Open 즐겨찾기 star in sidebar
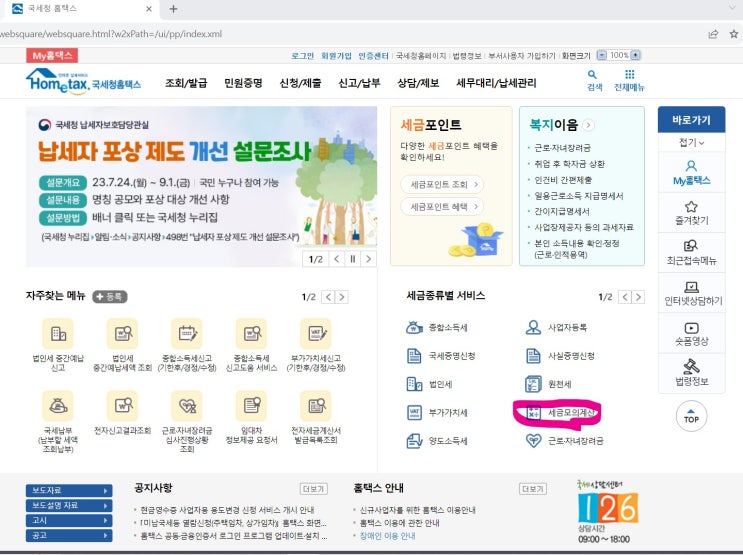Viewport: 743px width, 555px height. click(x=691, y=212)
